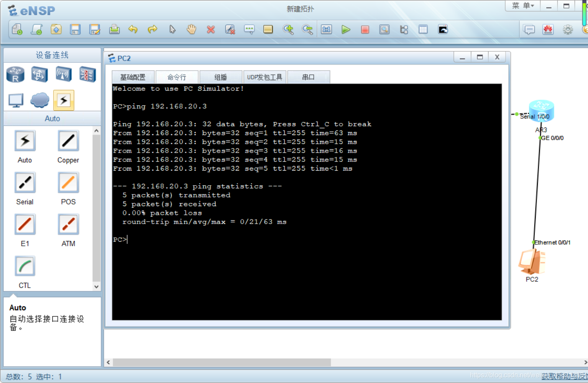Select the pointer arrow tool
Viewport: 588px width, 383px height.
(172, 29)
